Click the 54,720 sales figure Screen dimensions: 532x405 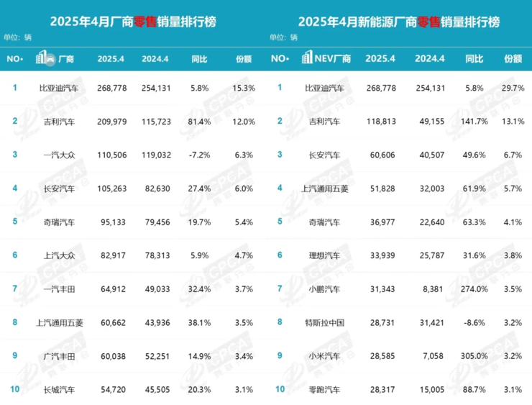click(113, 390)
